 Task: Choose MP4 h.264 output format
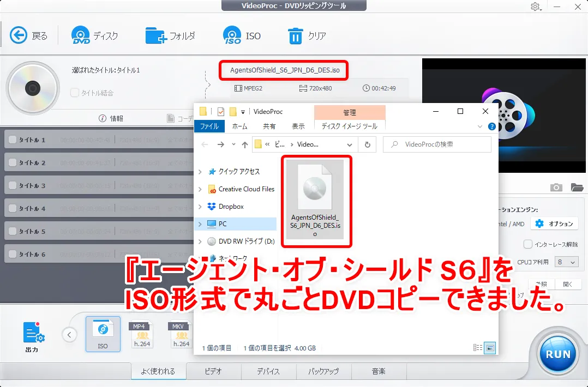[142, 335]
